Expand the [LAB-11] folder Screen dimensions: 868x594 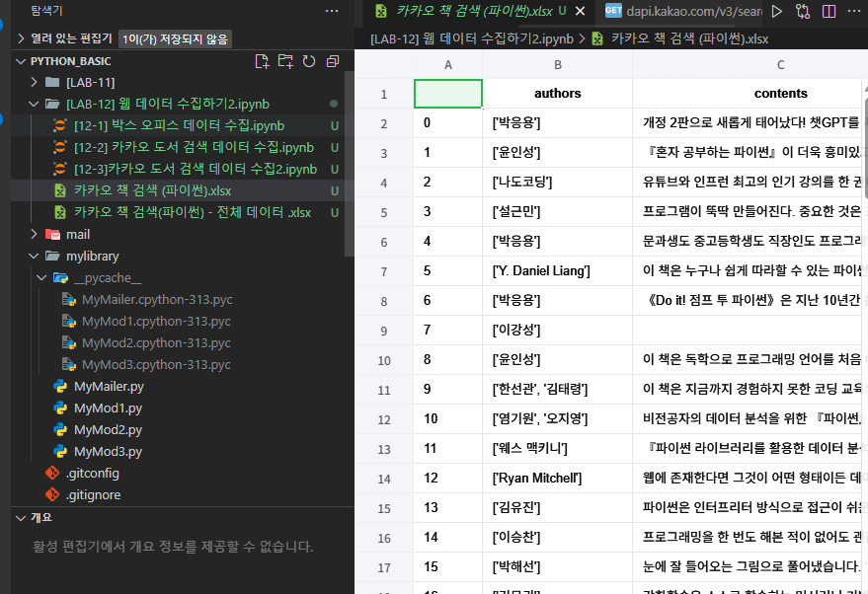coord(35,83)
